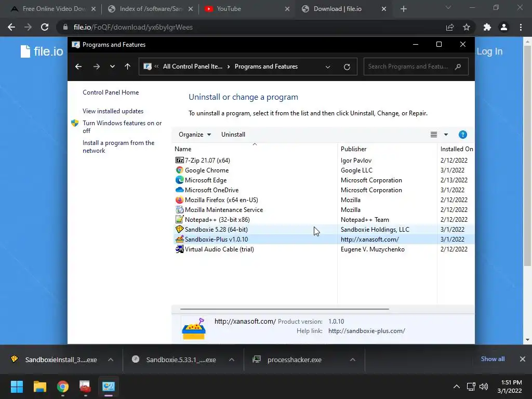Expand options for processhacker.exe download
Viewport: 532px width, 399px height.
353,360
